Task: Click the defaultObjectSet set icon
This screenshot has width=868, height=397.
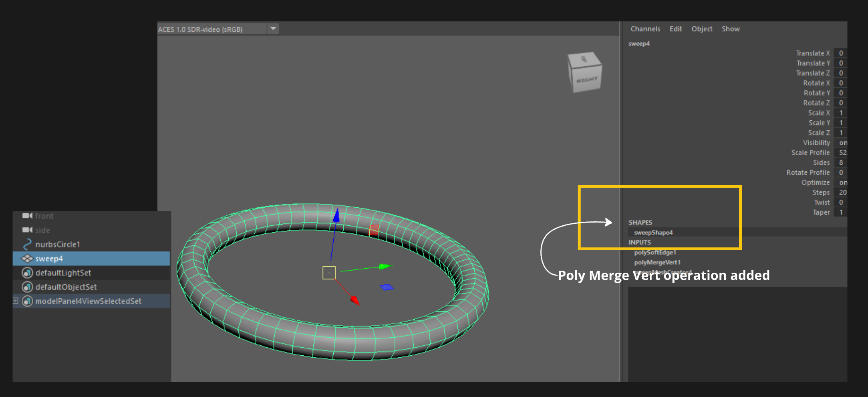Action: click(x=27, y=287)
